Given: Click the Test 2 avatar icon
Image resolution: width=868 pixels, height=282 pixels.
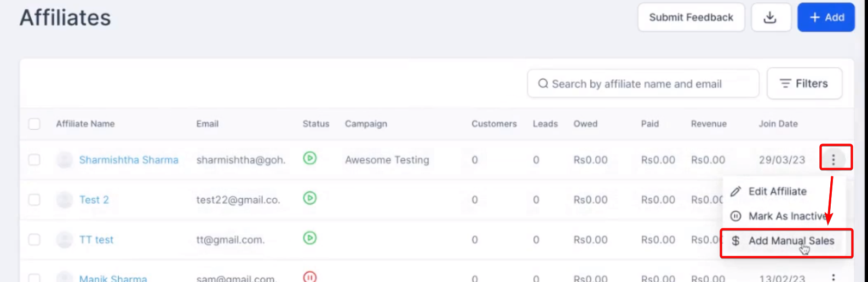Looking at the screenshot, I should click(x=65, y=199).
